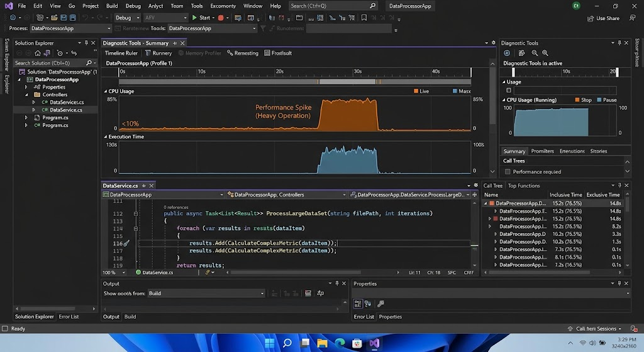Open Microsoft Edge from the taskbar

click(x=340, y=343)
